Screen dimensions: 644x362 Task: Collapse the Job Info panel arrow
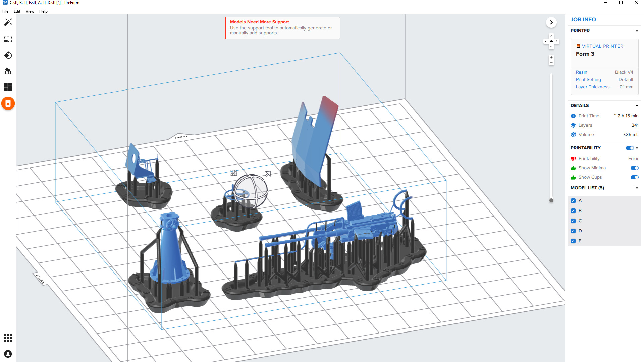[551, 22]
